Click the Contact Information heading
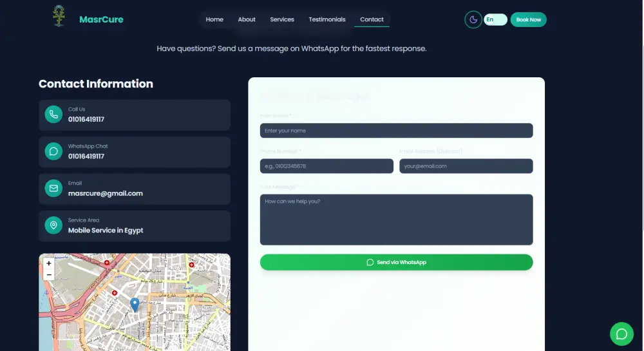This screenshot has height=351, width=644. pos(96,84)
